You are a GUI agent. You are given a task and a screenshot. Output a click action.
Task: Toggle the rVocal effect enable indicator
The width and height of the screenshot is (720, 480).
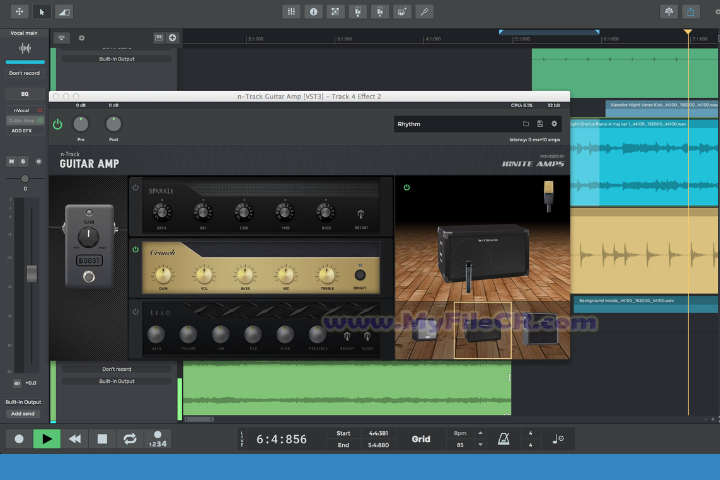tap(40, 110)
